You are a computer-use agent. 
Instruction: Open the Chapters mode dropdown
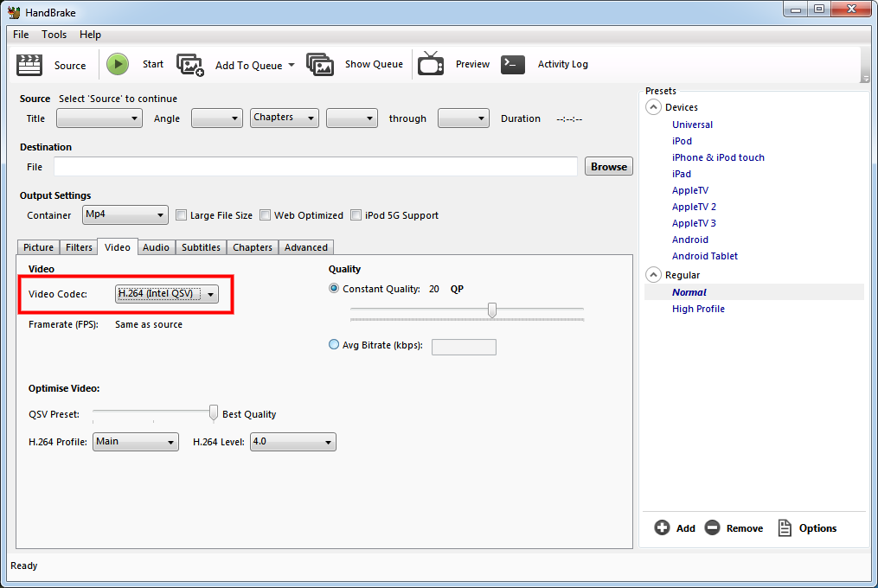(x=285, y=118)
